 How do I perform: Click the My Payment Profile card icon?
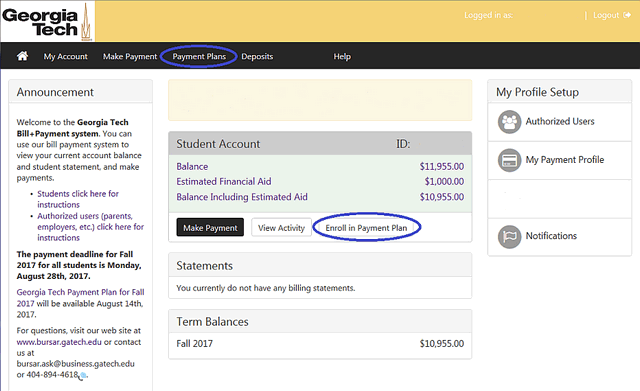[509, 160]
